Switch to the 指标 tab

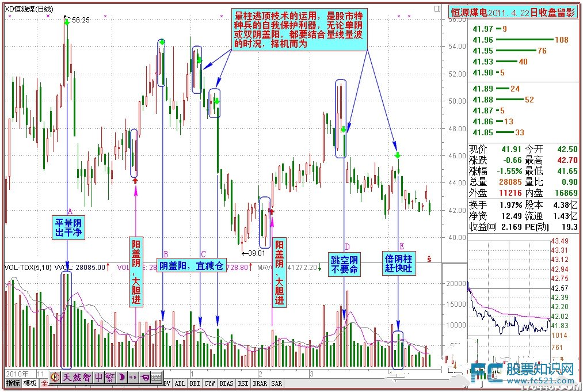pos(12,383)
